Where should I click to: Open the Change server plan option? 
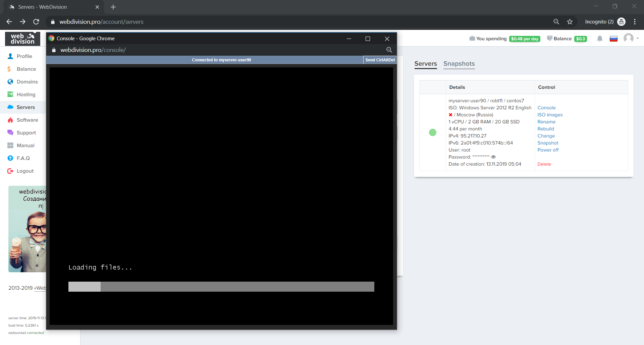546,136
